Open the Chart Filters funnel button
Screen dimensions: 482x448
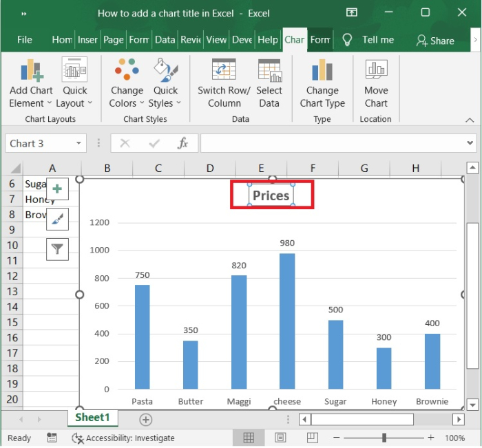[x=58, y=249]
